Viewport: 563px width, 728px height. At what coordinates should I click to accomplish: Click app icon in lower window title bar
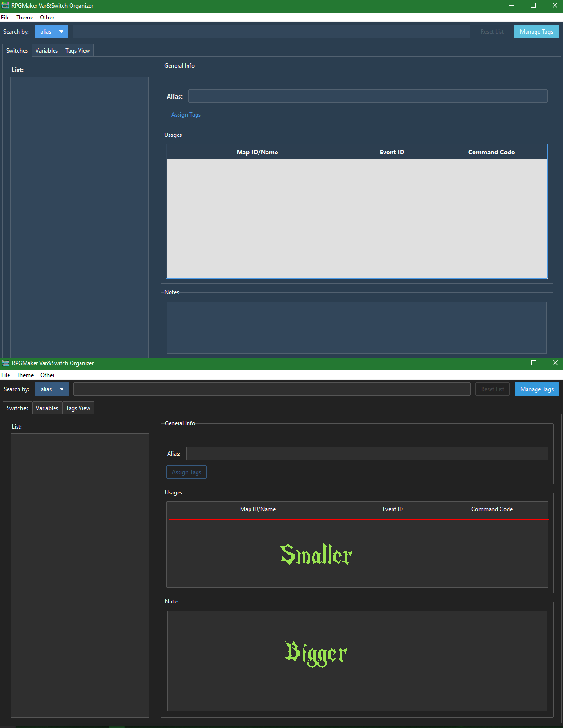[x=6, y=363]
